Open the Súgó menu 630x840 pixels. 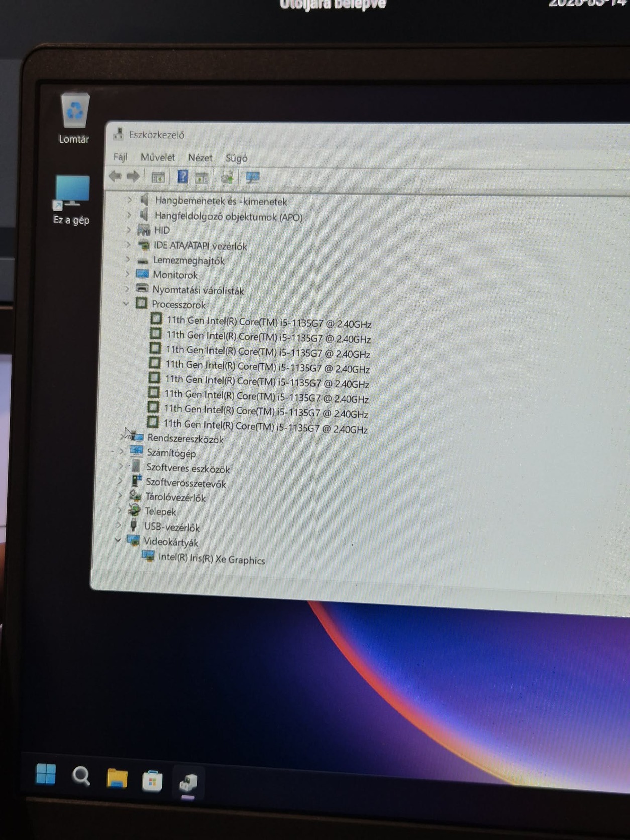tap(236, 158)
